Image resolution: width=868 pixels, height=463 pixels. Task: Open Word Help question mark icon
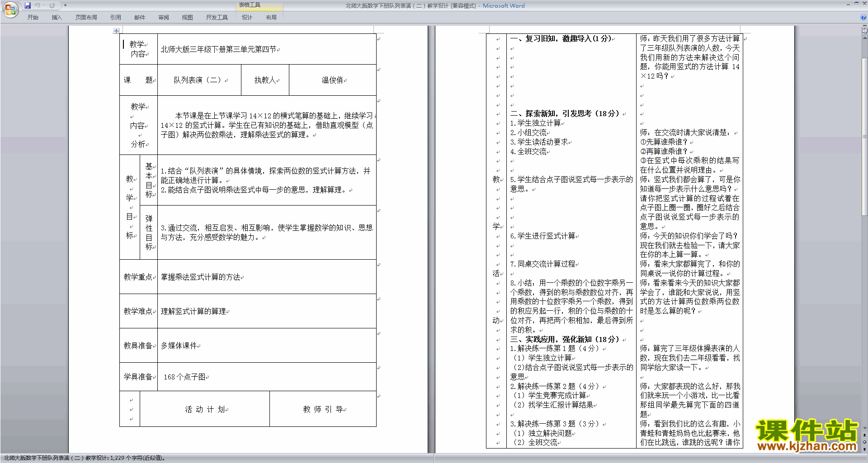click(x=863, y=17)
